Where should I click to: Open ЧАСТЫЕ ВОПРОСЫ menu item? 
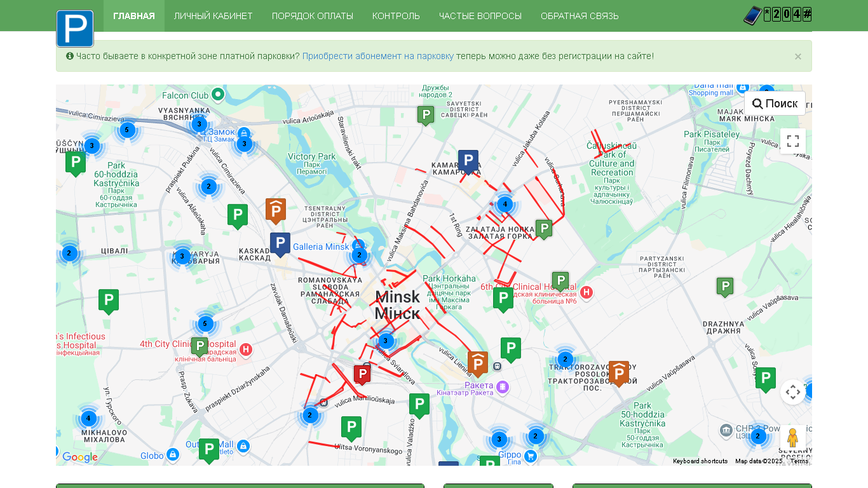pyautogui.click(x=480, y=16)
